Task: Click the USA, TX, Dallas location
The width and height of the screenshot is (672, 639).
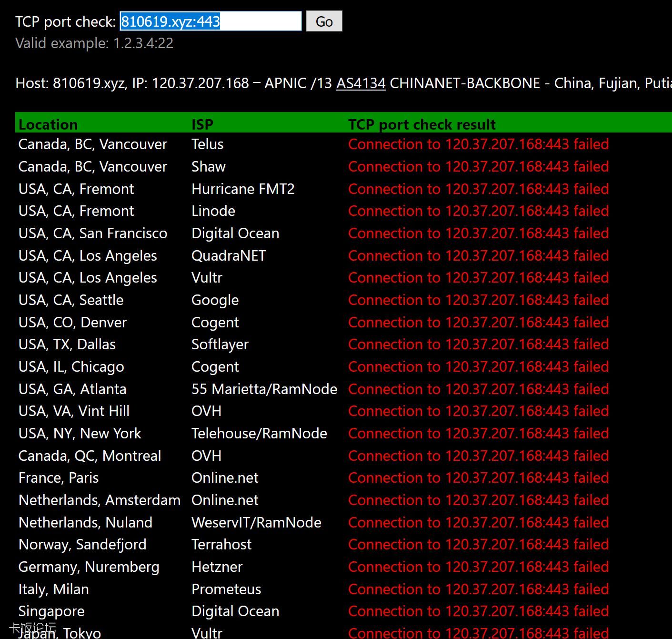Action: click(x=67, y=345)
